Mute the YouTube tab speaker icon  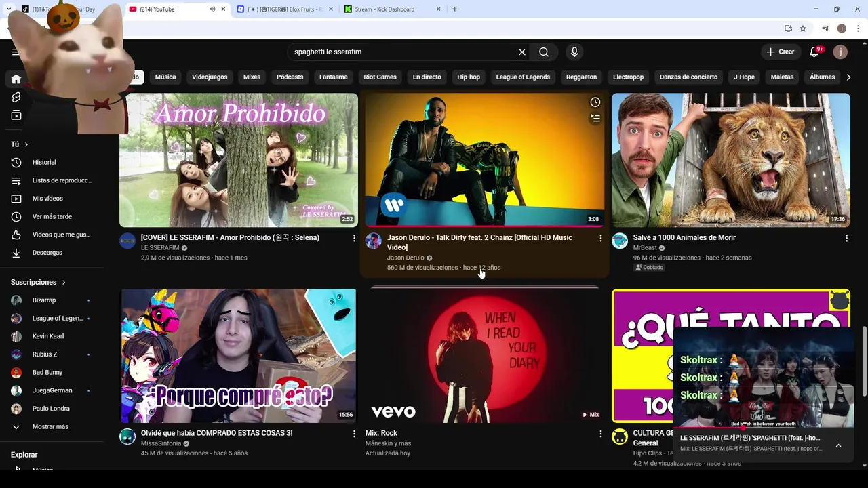point(212,9)
